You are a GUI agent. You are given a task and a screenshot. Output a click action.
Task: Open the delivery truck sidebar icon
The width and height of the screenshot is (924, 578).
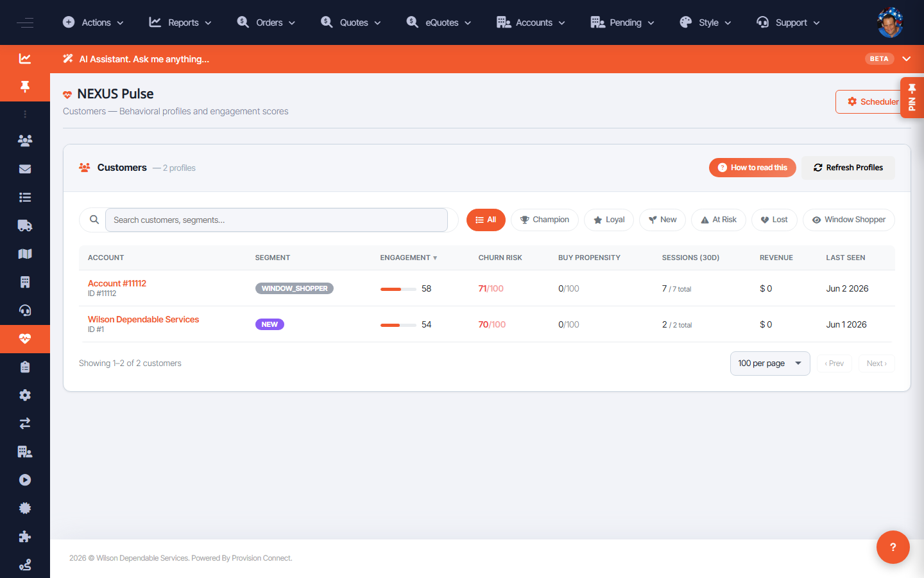tap(25, 225)
